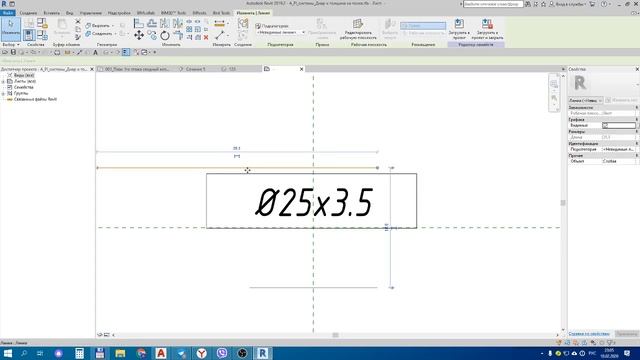Click the Infocenter favorites star icon
Image resolution: width=640 pixels, height=360 pixels.
[x=543, y=4]
